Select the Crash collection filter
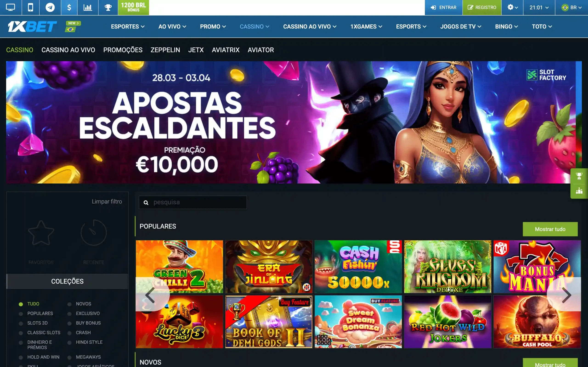This screenshot has width=588, height=367. [83, 333]
